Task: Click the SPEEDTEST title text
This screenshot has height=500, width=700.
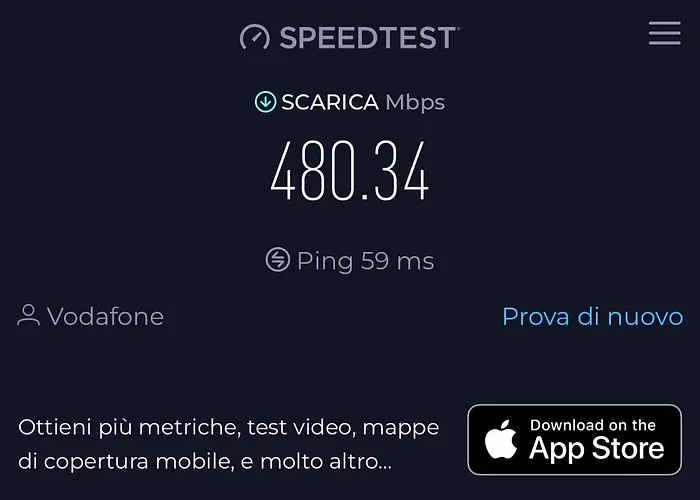Action: click(x=369, y=38)
